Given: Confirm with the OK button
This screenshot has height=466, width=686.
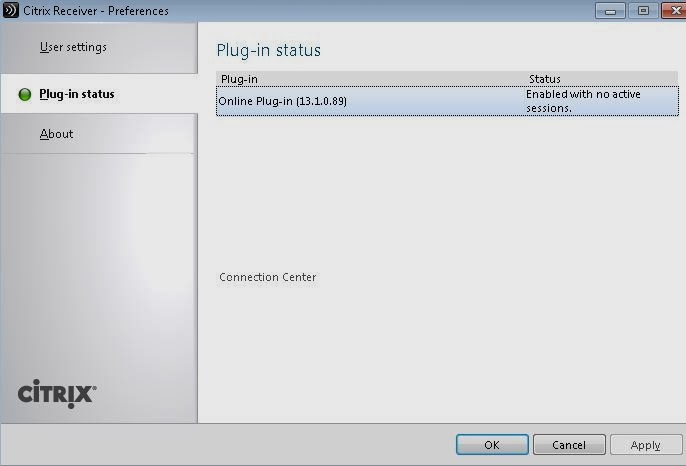Looking at the screenshot, I should click(x=492, y=445).
